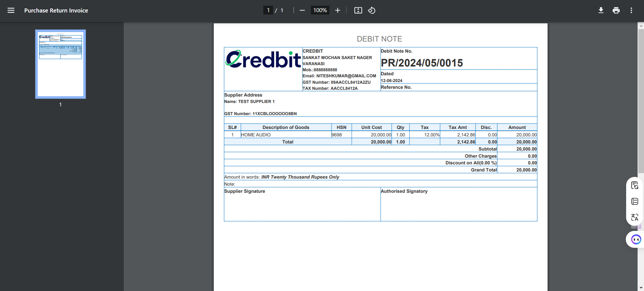644x291 pixels.
Task: Click the Grand Total label
Action: click(484, 170)
